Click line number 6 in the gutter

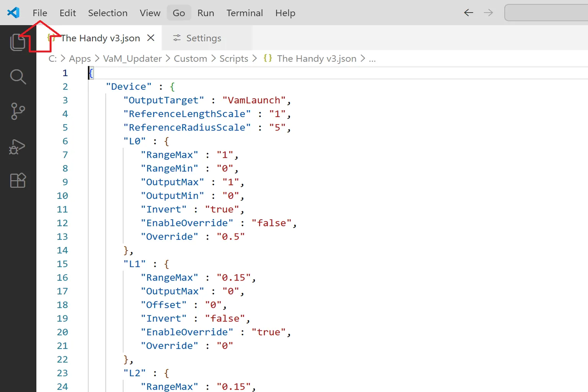[65, 141]
